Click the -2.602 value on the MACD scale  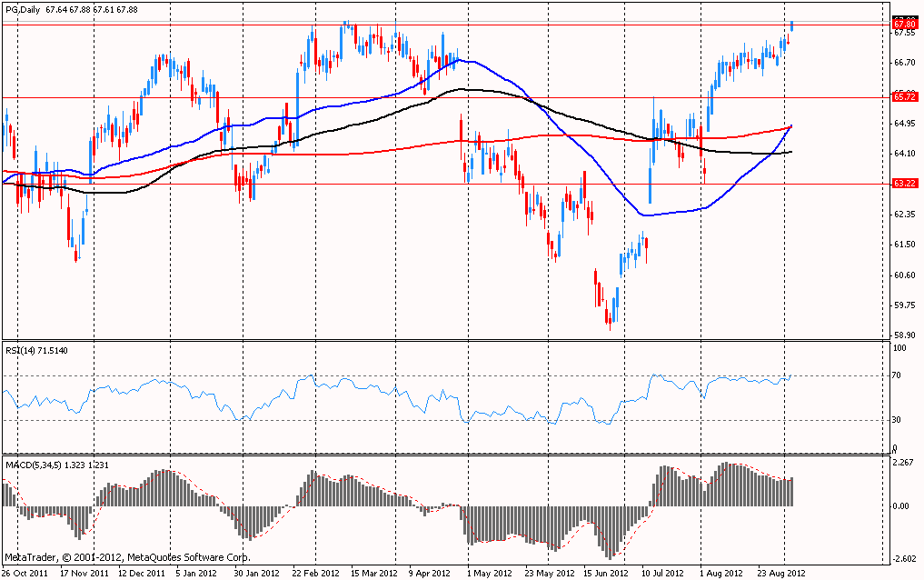(905, 559)
